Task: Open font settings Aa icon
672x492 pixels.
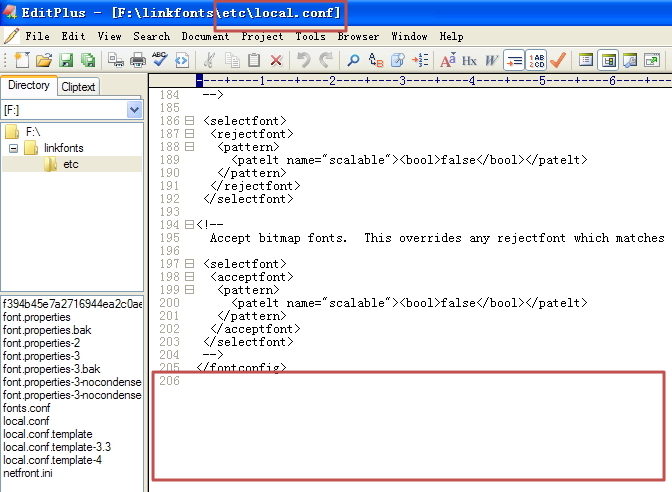Action: click(x=448, y=60)
